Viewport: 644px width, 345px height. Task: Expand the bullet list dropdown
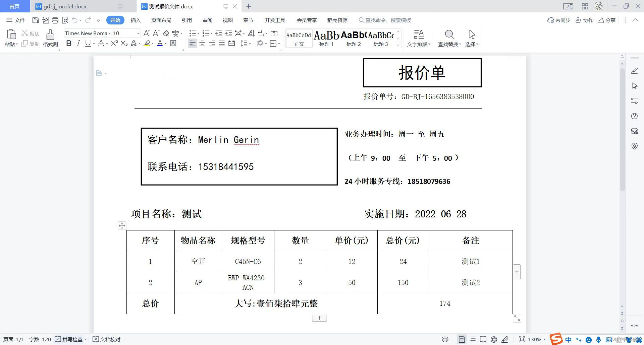tap(198, 33)
